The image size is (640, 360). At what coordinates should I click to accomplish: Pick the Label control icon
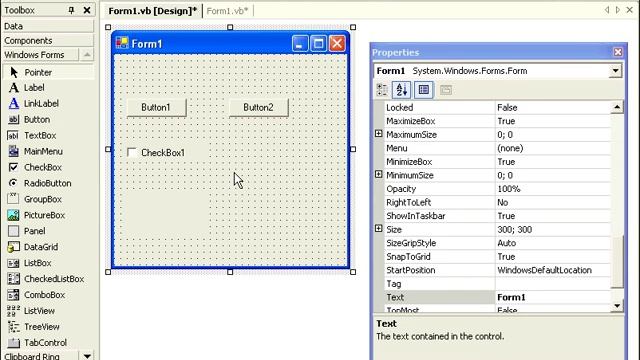click(13, 87)
